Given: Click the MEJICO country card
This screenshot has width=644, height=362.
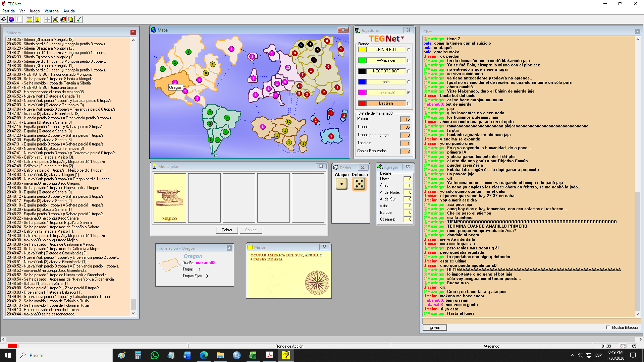Looking at the screenshot, I should [170, 198].
